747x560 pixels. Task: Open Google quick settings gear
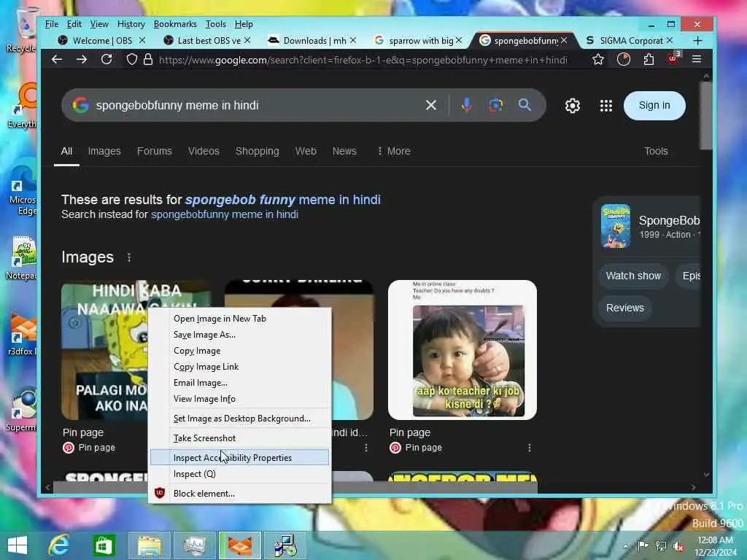click(x=572, y=106)
